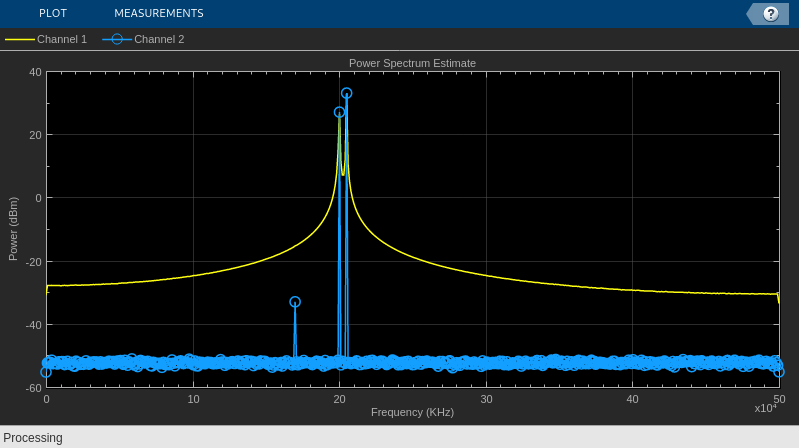Click the rightmost blue marker at frequency 50
The width and height of the screenshot is (799, 448).
coord(779,372)
